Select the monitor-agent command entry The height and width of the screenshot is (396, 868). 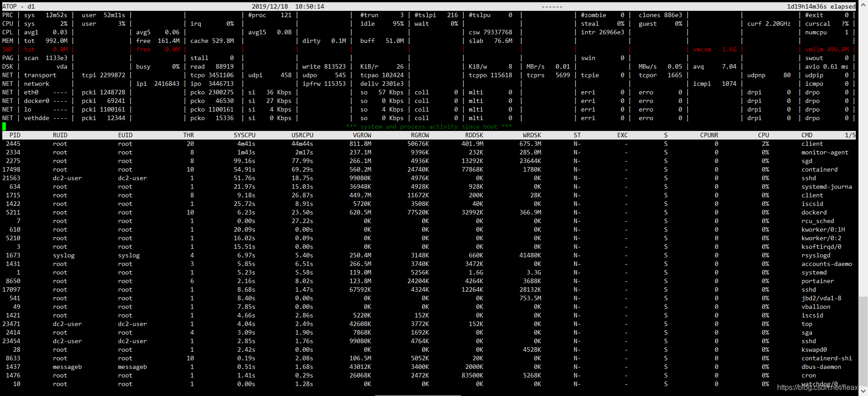[x=825, y=152]
